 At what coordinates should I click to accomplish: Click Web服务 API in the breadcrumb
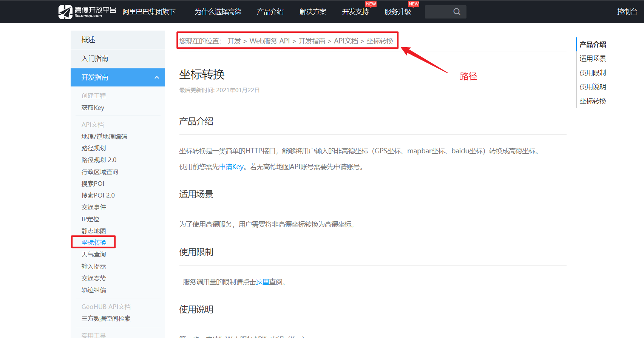[x=270, y=41]
